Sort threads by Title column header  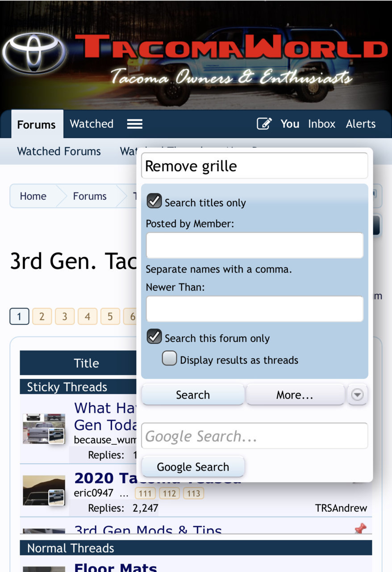pos(86,363)
